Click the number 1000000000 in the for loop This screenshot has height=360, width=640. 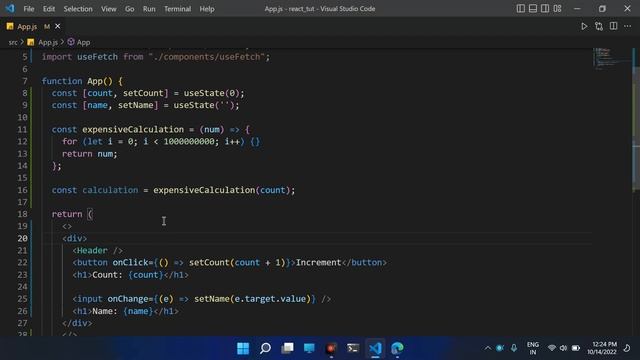click(189, 142)
